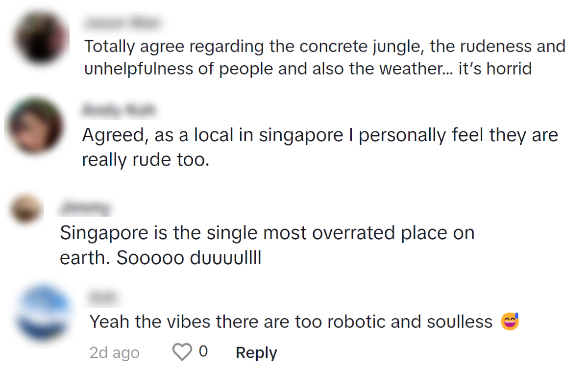Reply to the "robotic and soulless" comment
This screenshot has height=372, width=588.
pyautogui.click(x=256, y=352)
